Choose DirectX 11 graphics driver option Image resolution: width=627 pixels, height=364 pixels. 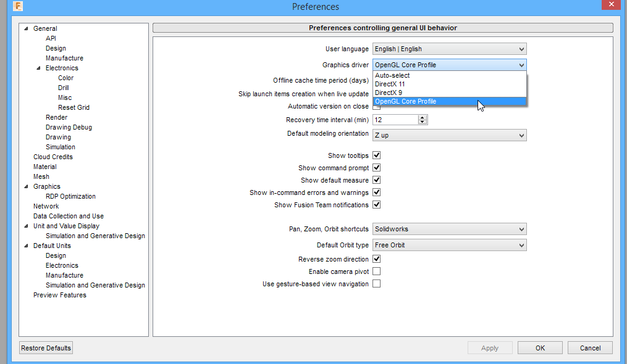450,84
